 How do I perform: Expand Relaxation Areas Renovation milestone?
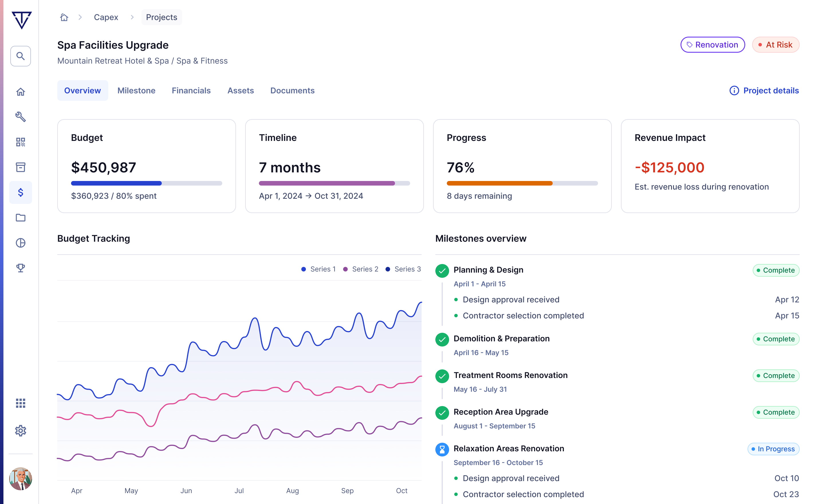click(508, 448)
